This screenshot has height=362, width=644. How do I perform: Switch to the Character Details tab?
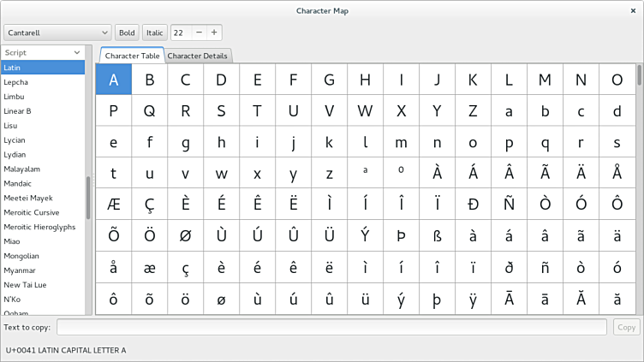point(197,56)
